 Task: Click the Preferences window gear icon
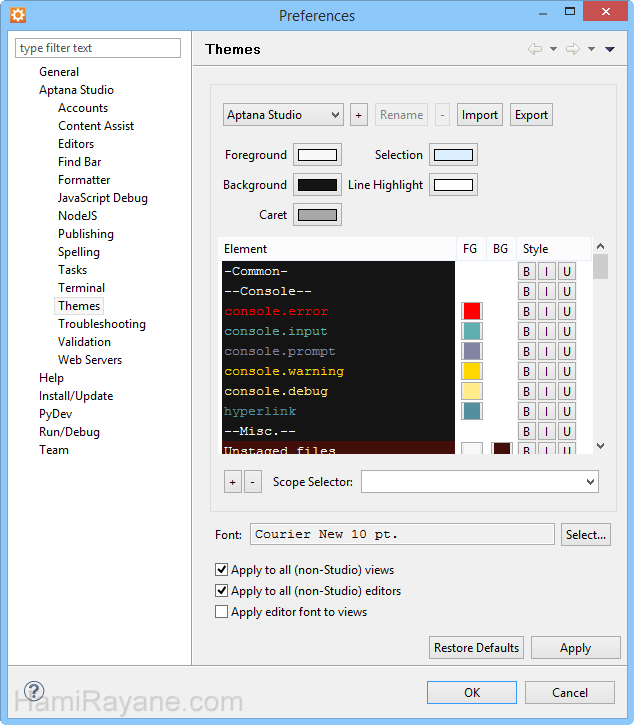[18, 15]
